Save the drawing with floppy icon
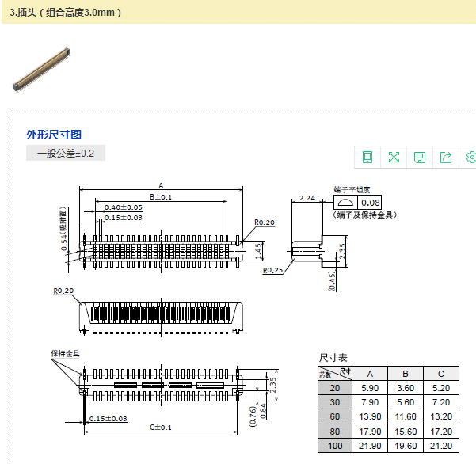476x464 pixels. point(420,157)
